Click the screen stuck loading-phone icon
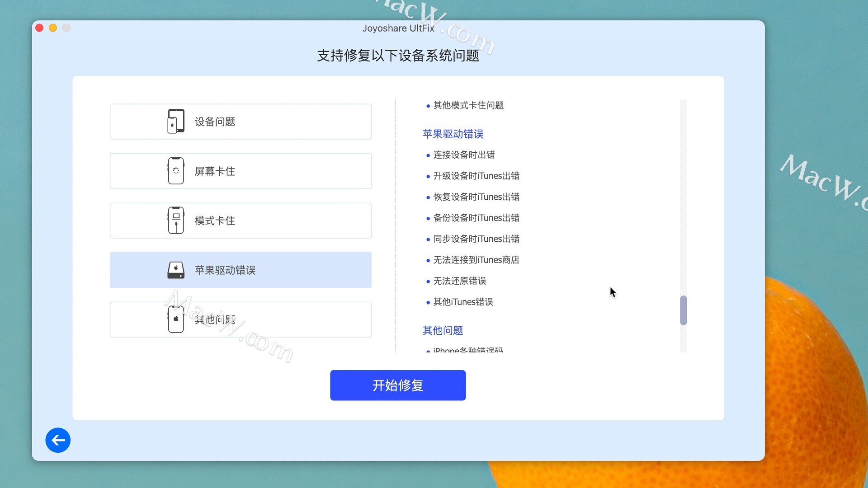 (176, 171)
